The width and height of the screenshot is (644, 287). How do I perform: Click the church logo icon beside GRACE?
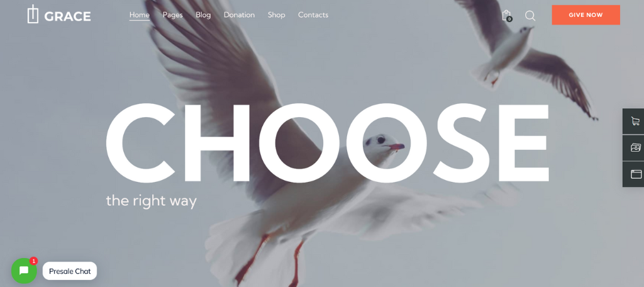[x=33, y=14]
